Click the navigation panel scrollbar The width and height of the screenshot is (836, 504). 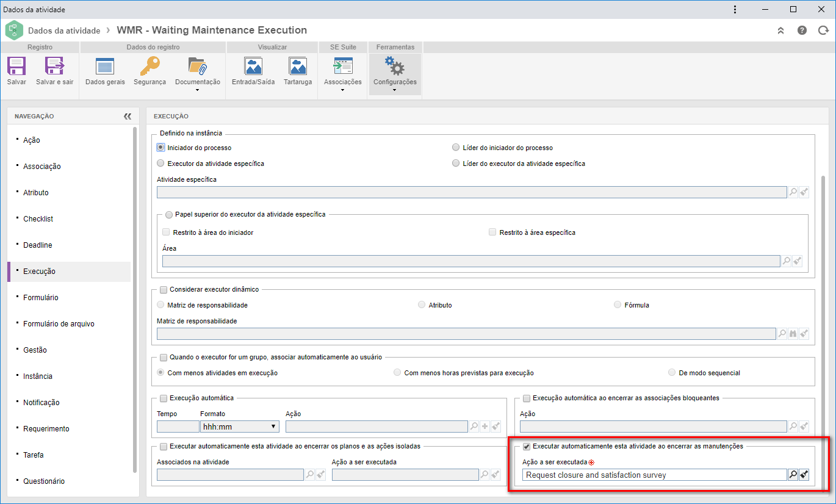point(135,300)
